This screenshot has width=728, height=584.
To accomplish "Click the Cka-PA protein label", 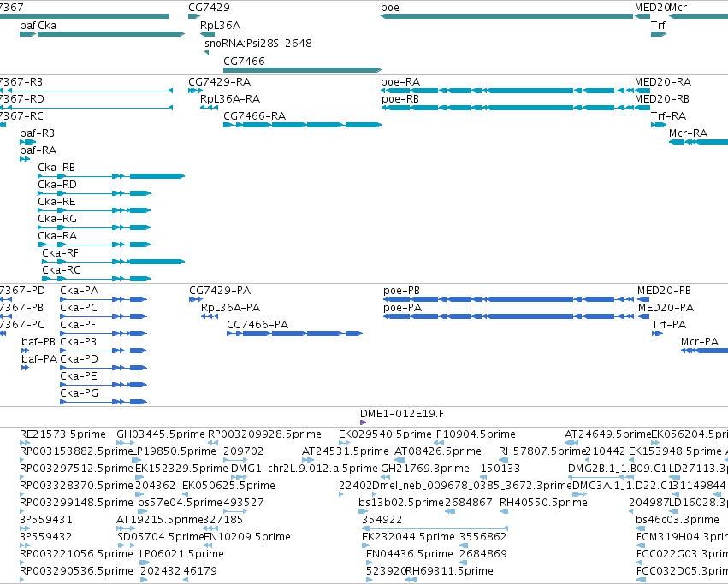I will pyautogui.click(x=80, y=291).
